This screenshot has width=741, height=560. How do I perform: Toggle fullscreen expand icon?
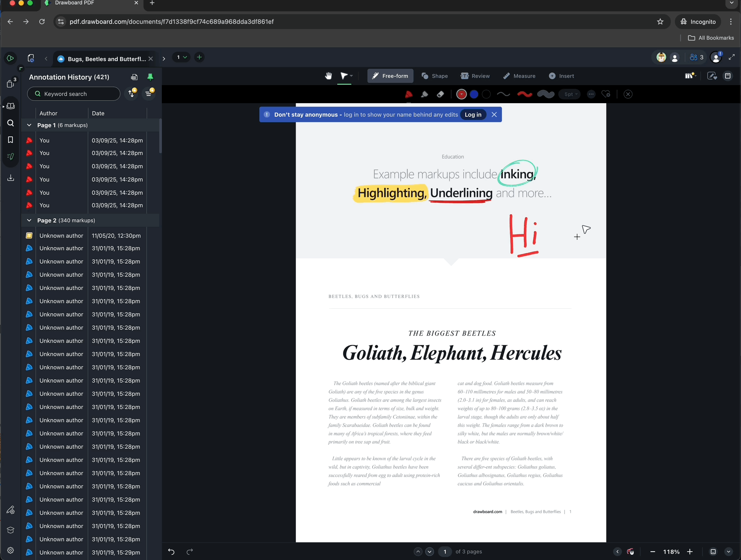point(732,57)
